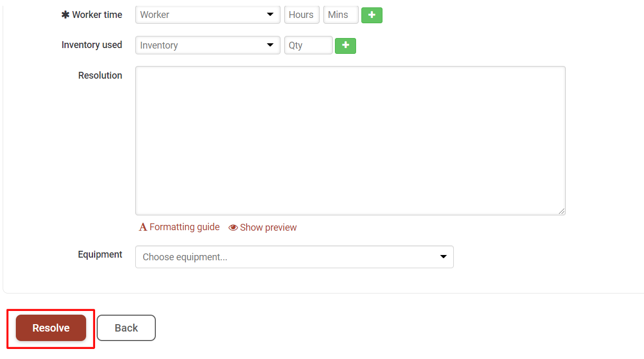Click the Resolution textarea resize grip
The height and width of the screenshot is (359, 644).
tap(562, 211)
